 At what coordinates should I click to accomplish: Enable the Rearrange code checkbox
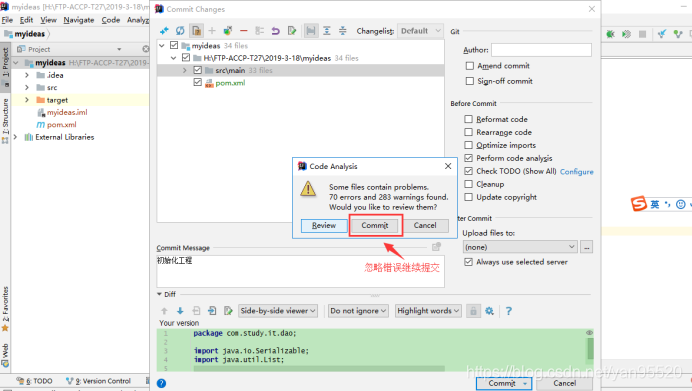coord(468,132)
